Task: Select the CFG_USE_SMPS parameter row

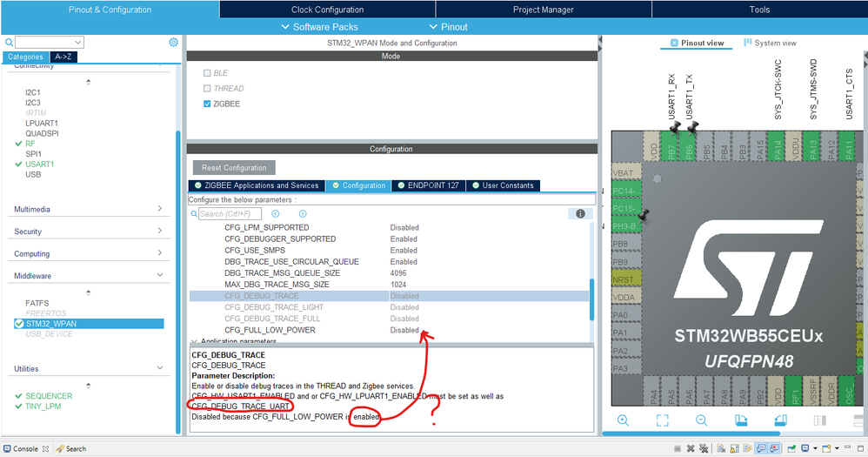Action: tap(389, 251)
